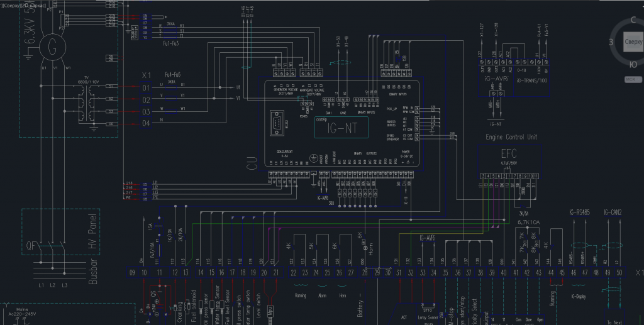The width and height of the screenshot is (644, 325).
Task: Select terminal 40 on bottom strip
Action: pyautogui.click(x=504, y=272)
